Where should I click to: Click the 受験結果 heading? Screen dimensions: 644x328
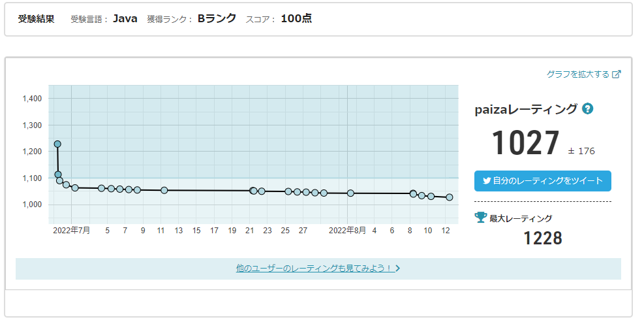click(x=36, y=19)
